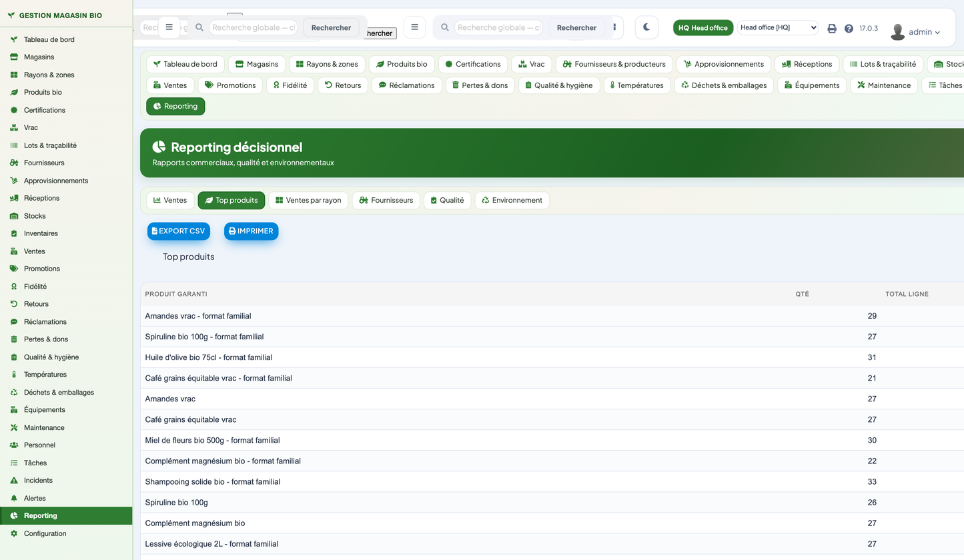Image resolution: width=964 pixels, height=560 pixels.
Task: Select the row Shampooing solide bio - format familial
Action: tap(552, 481)
